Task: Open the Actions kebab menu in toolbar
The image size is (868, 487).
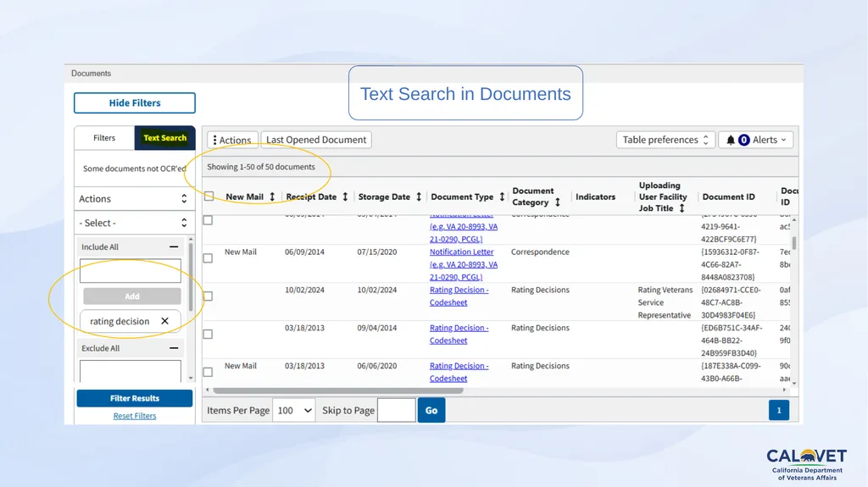Action: [x=232, y=140]
